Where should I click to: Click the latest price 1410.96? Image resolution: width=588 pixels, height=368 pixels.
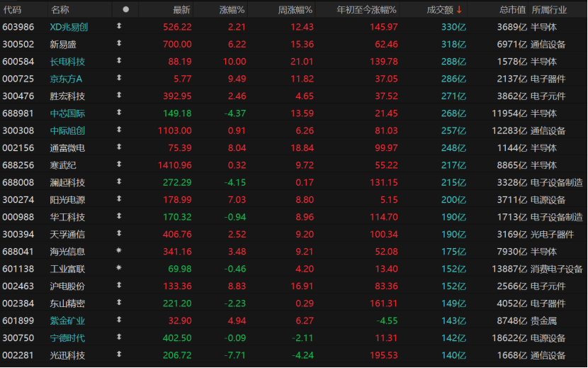pyautogui.click(x=175, y=165)
